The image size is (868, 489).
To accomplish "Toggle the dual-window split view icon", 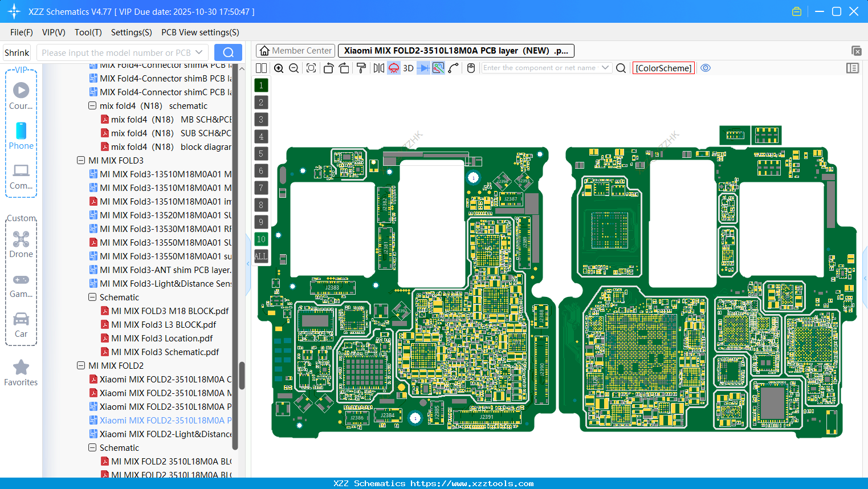I will (x=261, y=68).
